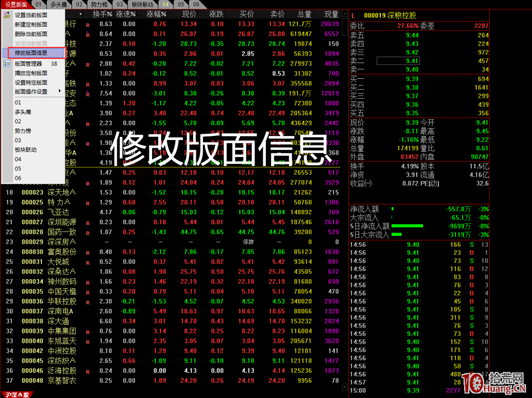Click the 5日净流入额 green bar
This screenshot has width=532, height=398.
tap(407, 226)
